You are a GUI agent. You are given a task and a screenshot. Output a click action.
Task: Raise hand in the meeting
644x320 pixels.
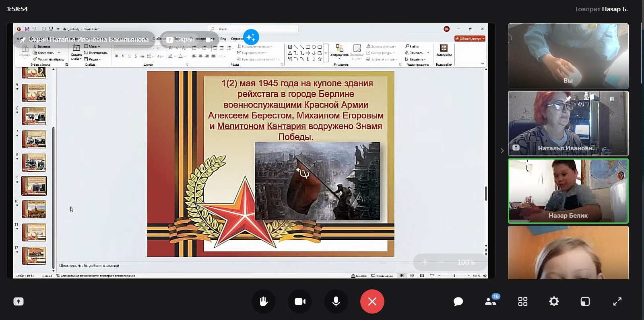tap(264, 301)
